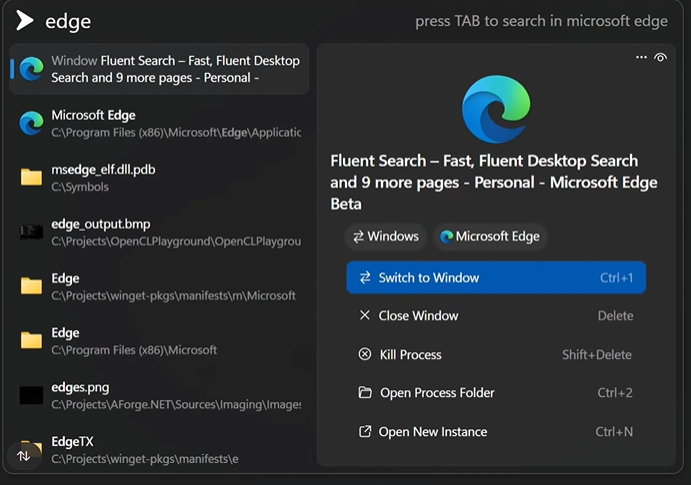Select Edge folder in winget-pkgs manifests
691x485 pixels.
tap(159, 287)
